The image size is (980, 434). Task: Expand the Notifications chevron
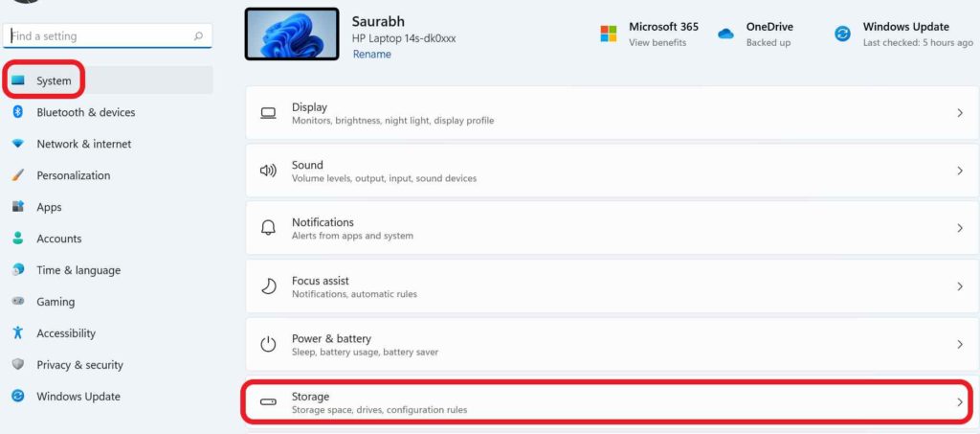(x=960, y=228)
